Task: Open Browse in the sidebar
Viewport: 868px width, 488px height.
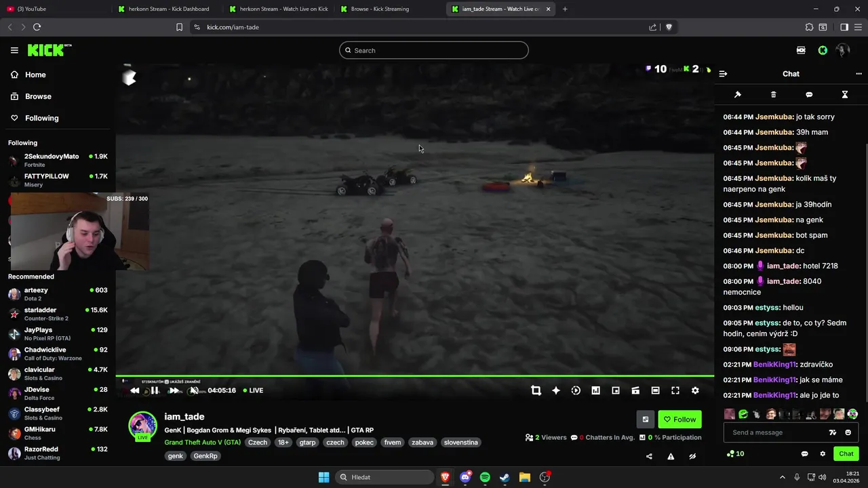Action: tap(31, 96)
